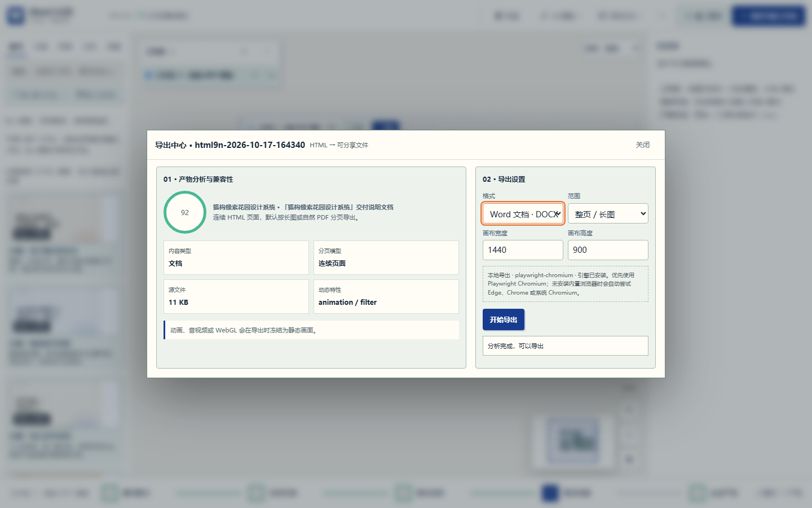Viewport: 812px width, 508px height.
Task: Click the circular score showing 92
Action: coord(185,212)
